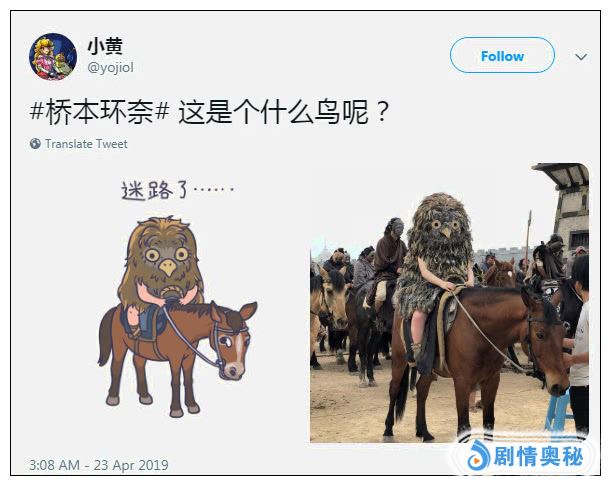Open the cartoon owl-on-horse illustration
The image size is (611, 486).
click(x=175, y=300)
